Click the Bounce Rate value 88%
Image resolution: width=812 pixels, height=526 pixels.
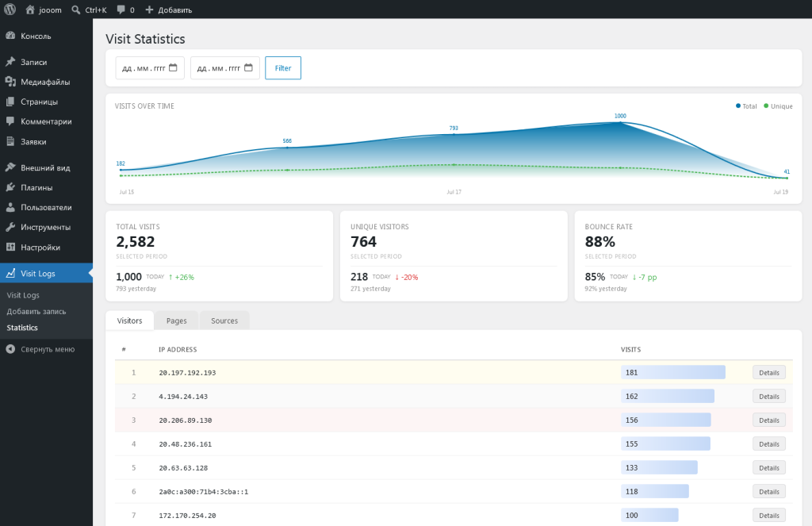(600, 241)
